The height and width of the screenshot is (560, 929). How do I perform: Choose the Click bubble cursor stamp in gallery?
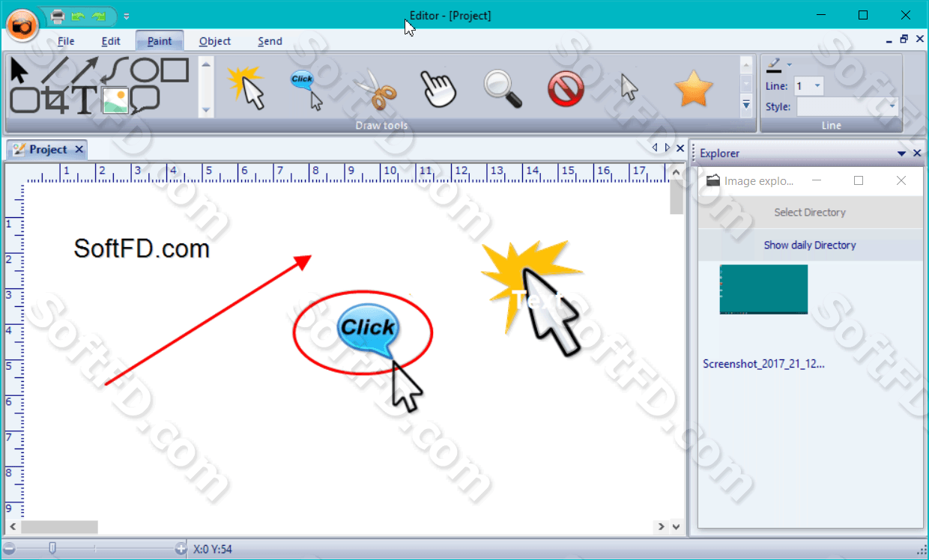coord(306,89)
